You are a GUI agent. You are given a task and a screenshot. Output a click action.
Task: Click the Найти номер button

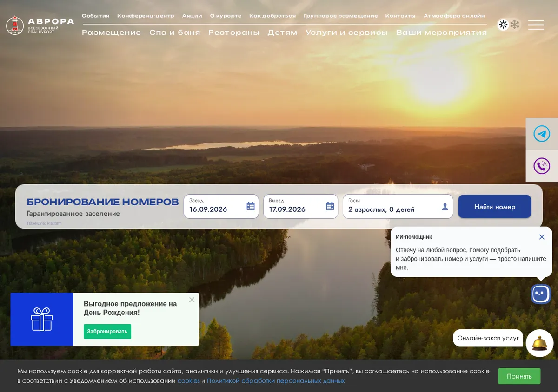click(x=495, y=207)
